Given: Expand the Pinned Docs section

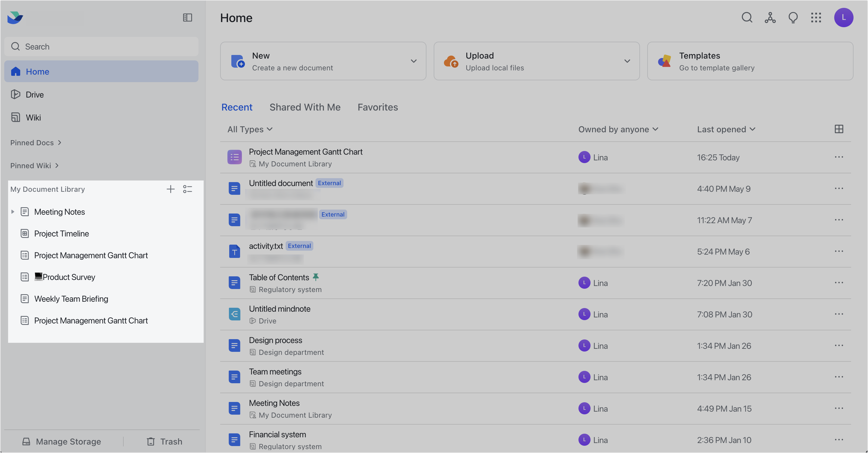Looking at the screenshot, I should pyautogui.click(x=36, y=142).
